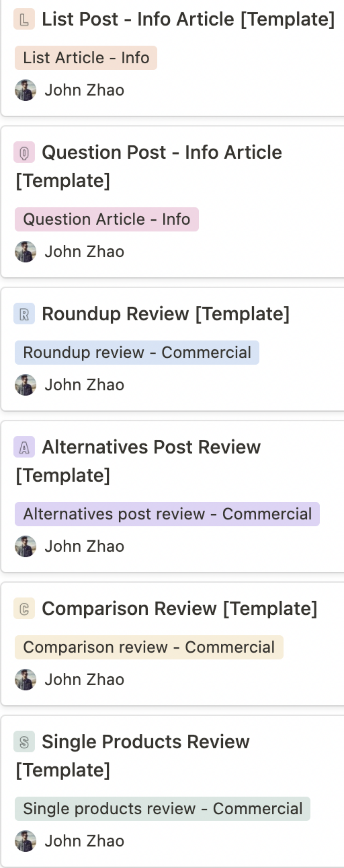Click the Q icon of Question Post card
Screen dimensions: 344x868
point(24,152)
